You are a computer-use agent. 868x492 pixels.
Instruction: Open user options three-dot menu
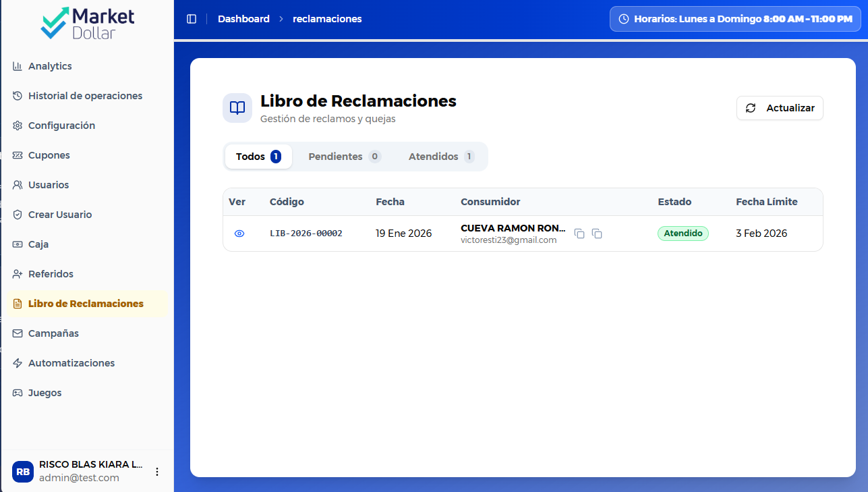tap(157, 472)
